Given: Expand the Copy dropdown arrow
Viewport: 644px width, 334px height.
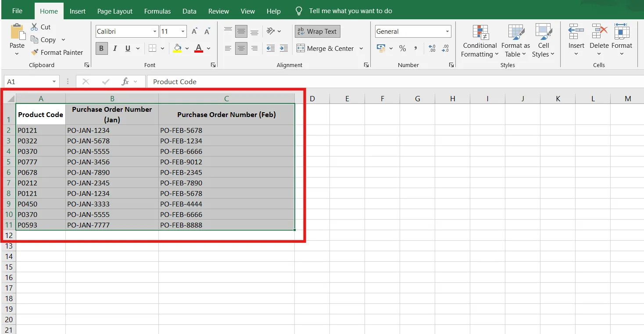Looking at the screenshot, I should 63,39.
